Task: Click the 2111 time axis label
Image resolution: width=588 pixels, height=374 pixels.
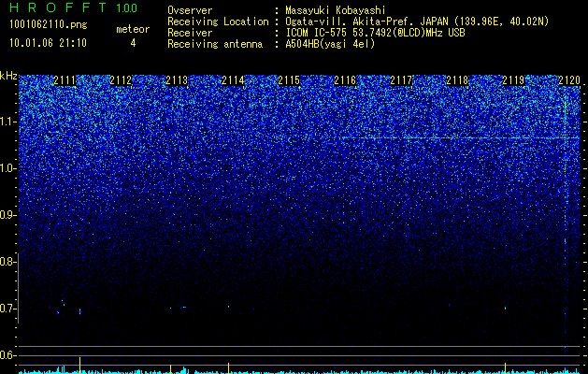Action: [65, 80]
